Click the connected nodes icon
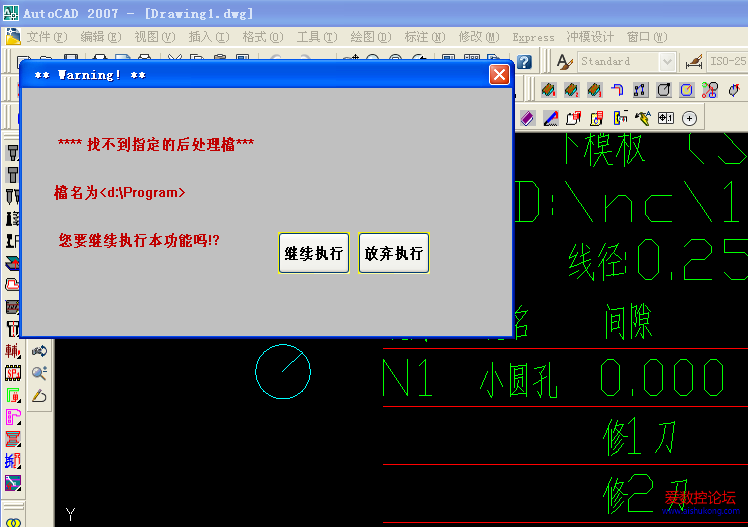The height and width of the screenshot is (527, 748). pos(640,90)
